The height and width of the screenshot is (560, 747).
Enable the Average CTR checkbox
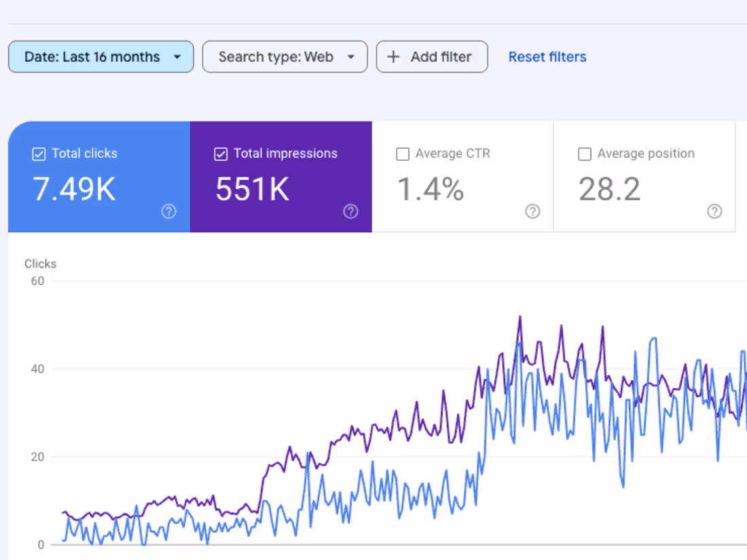click(x=403, y=154)
